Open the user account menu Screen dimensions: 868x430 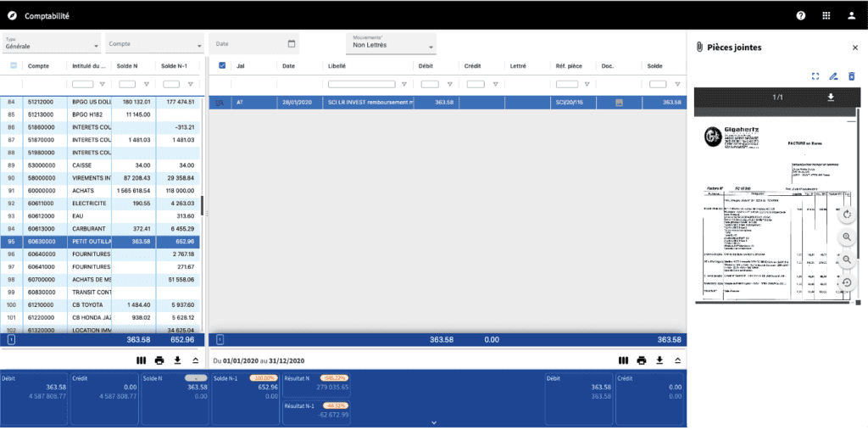coord(851,15)
